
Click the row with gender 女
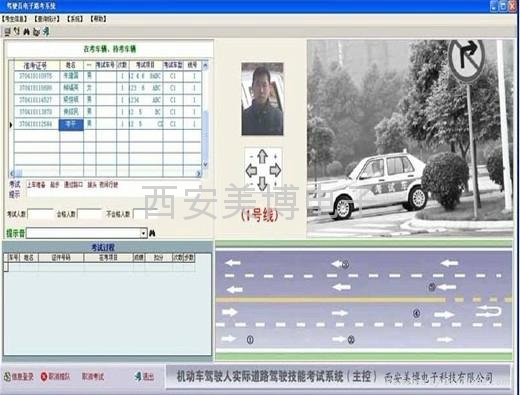coord(108,88)
